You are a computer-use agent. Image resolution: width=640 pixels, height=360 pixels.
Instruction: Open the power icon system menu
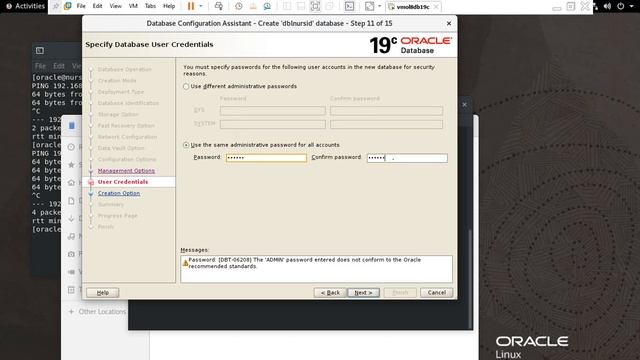(x=620, y=6)
